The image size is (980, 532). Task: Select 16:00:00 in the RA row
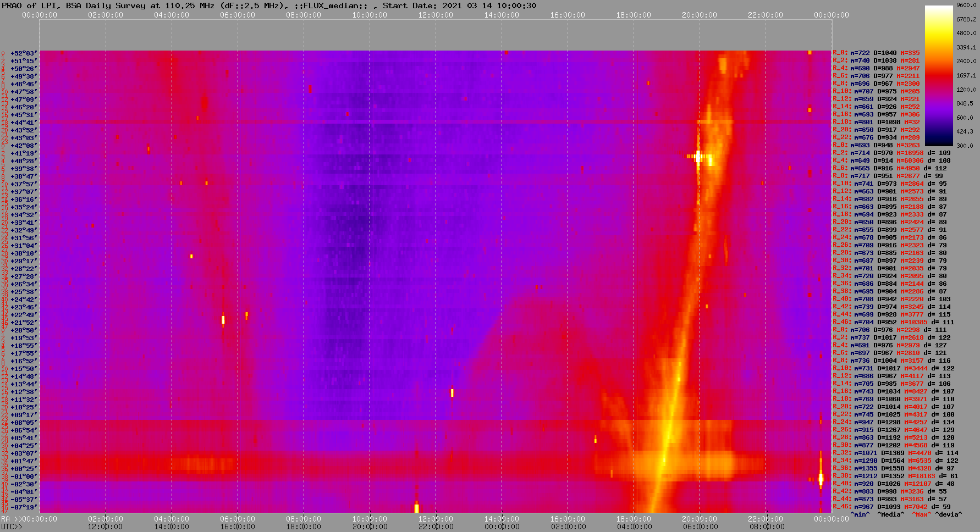pos(568,519)
